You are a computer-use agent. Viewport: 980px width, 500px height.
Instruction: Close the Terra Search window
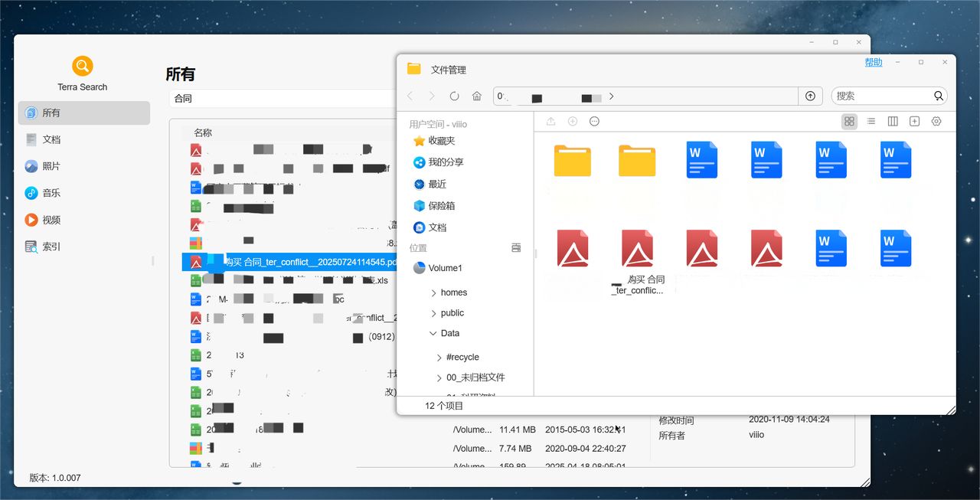(x=859, y=42)
